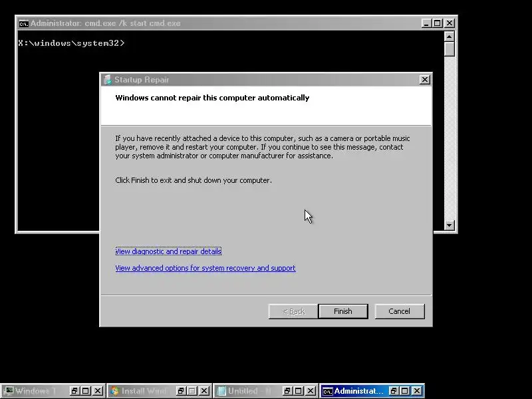The width and height of the screenshot is (532, 399).
Task: Click the Finish button in Startup Repair
Action: coord(343,311)
